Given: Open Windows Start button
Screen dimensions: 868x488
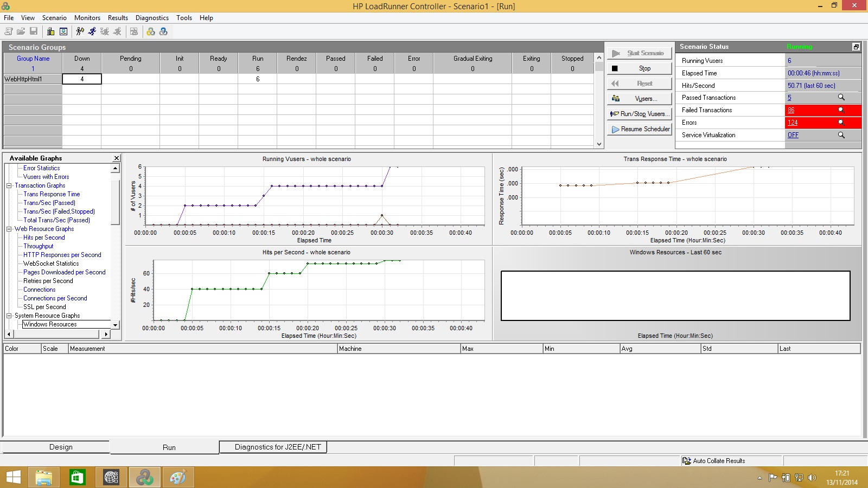Looking at the screenshot, I should tap(13, 477).
